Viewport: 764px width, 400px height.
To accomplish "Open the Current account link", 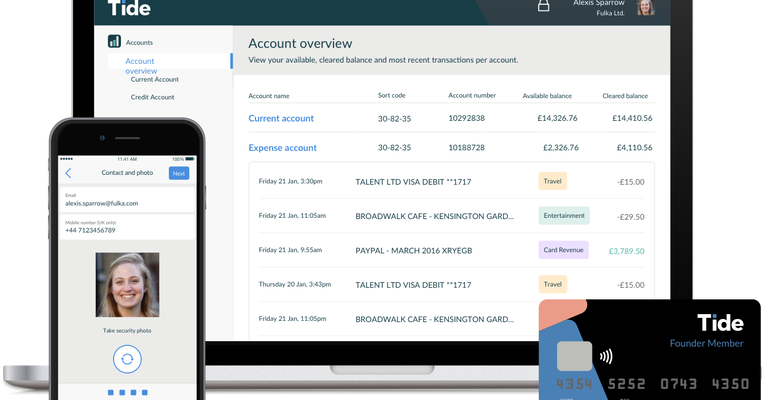I will point(281,118).
